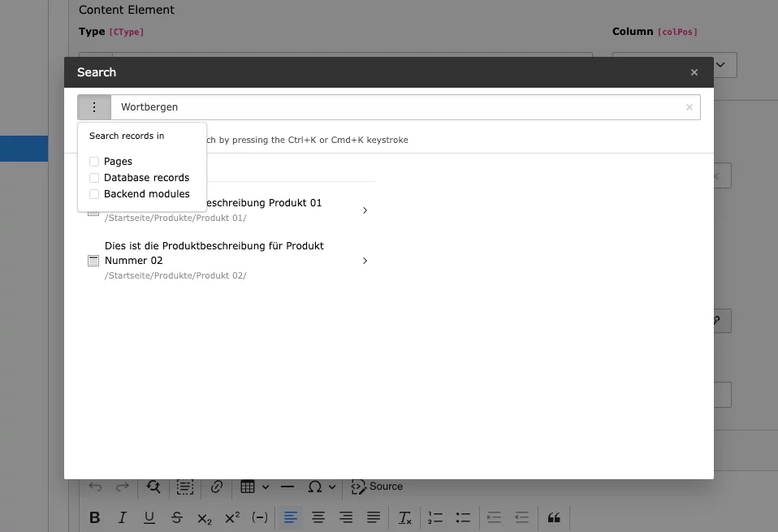Click the Ctrl+K keystroke hint text
This screenshot has width=778, height=532.
pyautogui.click(x=307, y=140)
